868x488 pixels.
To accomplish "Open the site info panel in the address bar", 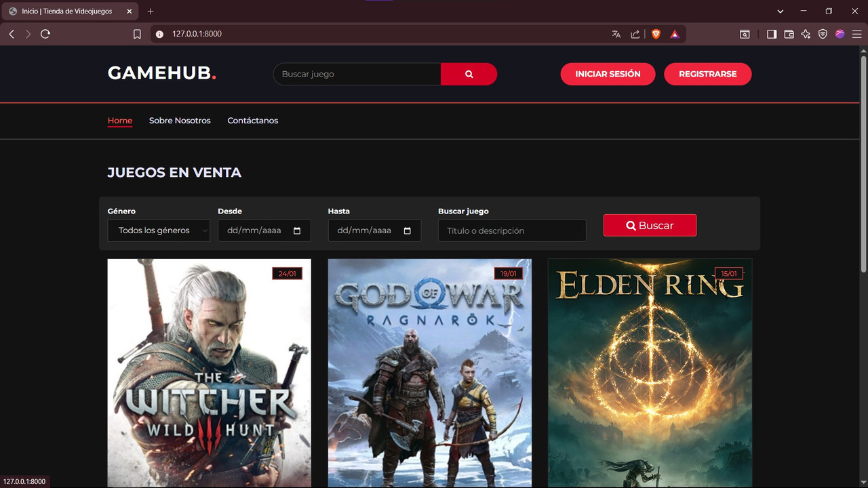I will pos(158,34).
